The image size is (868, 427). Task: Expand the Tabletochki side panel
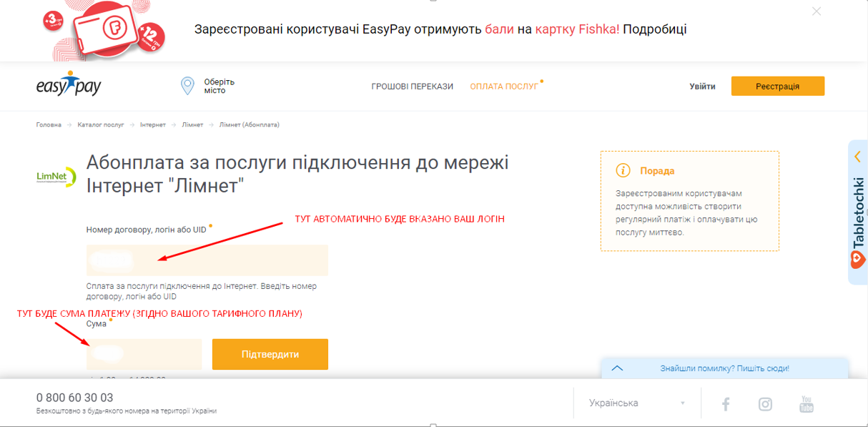pyautogui.click(x=858, y=157)
